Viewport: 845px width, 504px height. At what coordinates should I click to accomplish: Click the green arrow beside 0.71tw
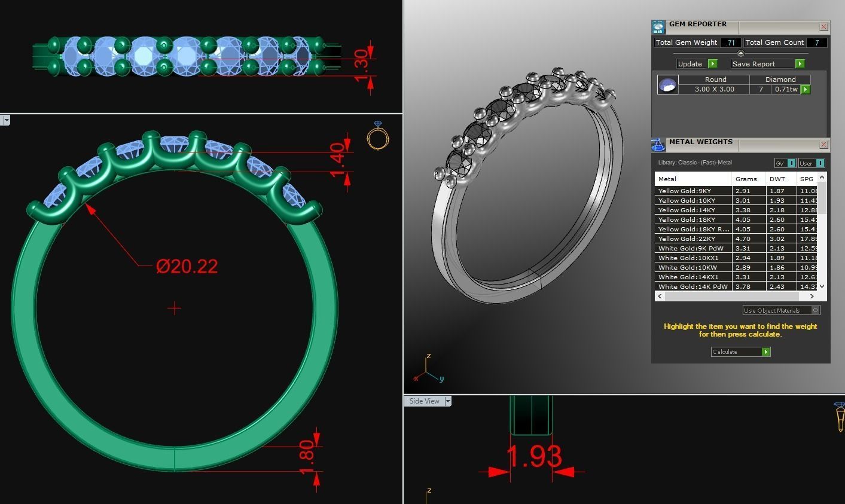click(x=806, y=90)
